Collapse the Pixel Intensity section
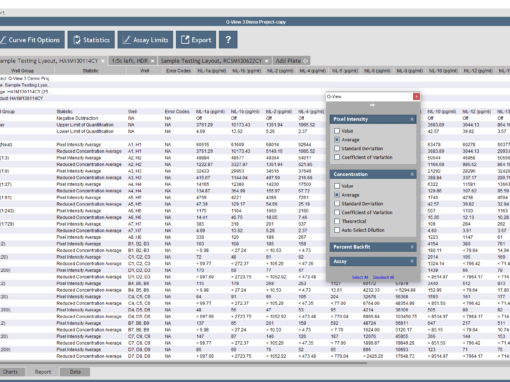The height and width of the screenshot is (382, 510). 412,119
